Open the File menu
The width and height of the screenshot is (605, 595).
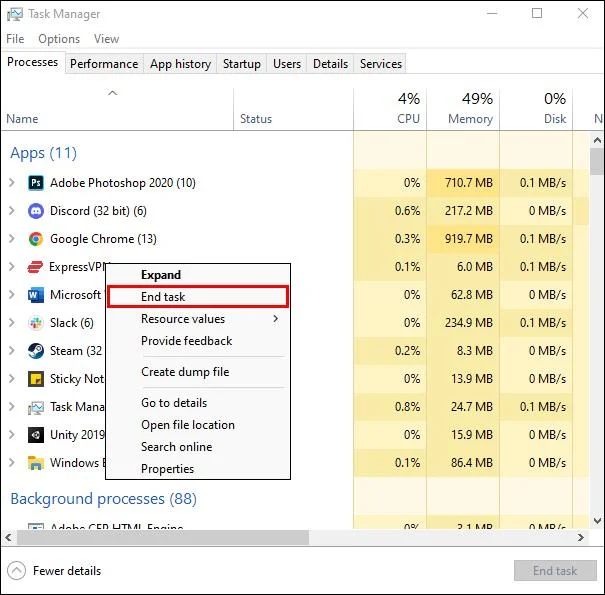click(x=15, y=39)
